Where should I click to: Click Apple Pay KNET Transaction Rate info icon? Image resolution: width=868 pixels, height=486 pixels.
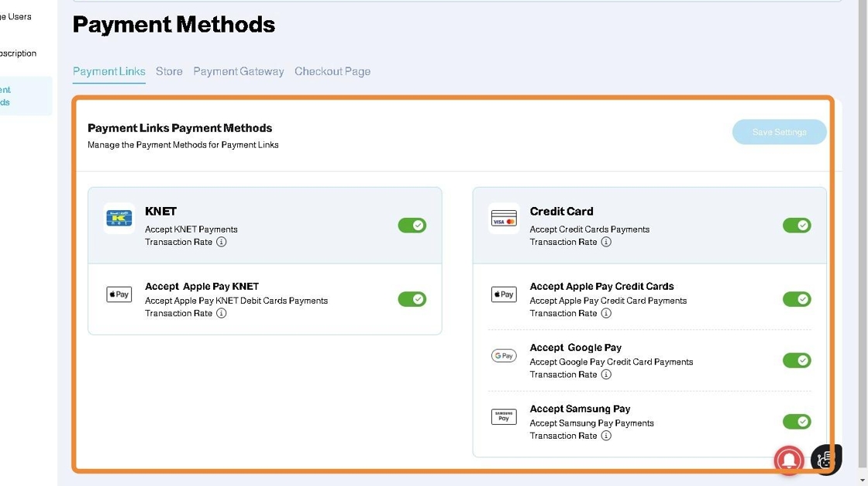(222, 313)
